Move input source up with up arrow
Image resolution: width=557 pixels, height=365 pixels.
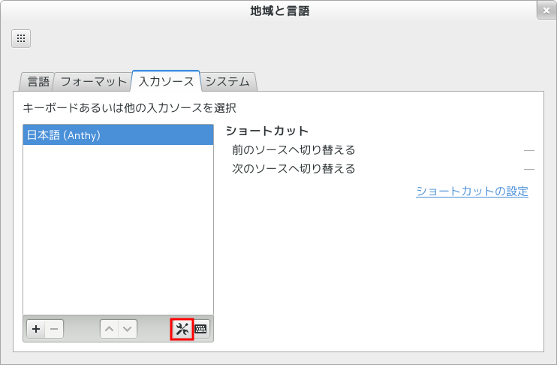pos(109,329)
